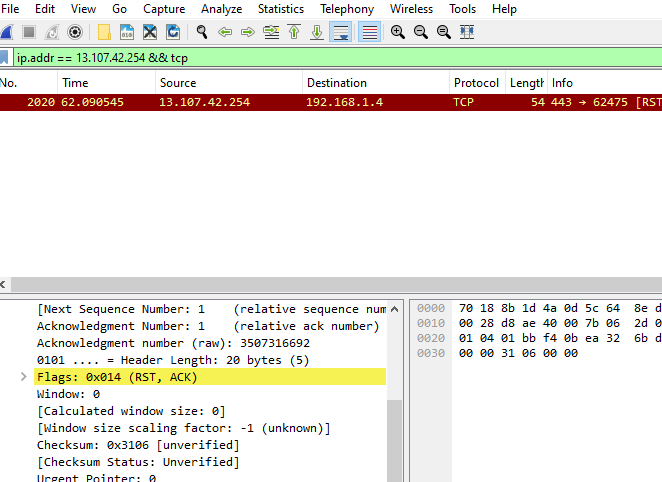Image resolution: width=662 pixels, height=482 pixels.
Task: Click packet list scrollbar left arrow
Action: tap(3, 284)
